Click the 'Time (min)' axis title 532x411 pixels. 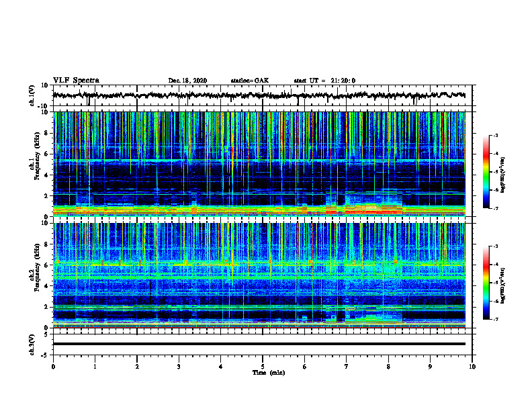pos(269,373)
